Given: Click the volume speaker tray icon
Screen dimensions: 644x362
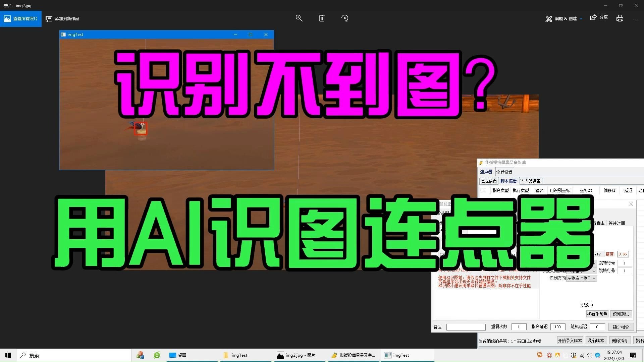Looking at the screenshot, I should (589, 355).
